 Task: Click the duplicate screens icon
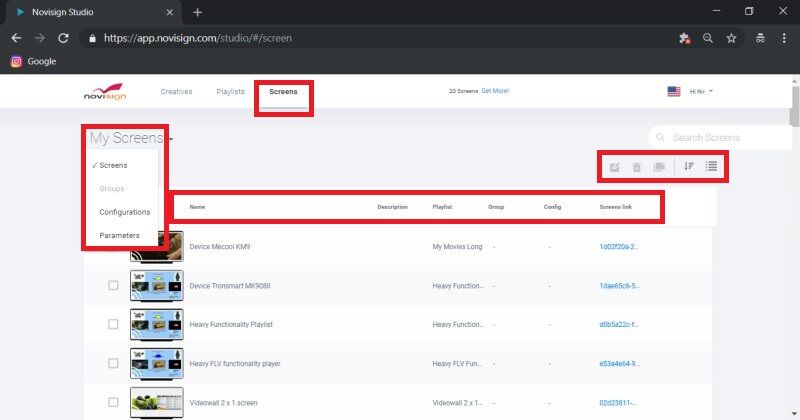click(660, 166)
